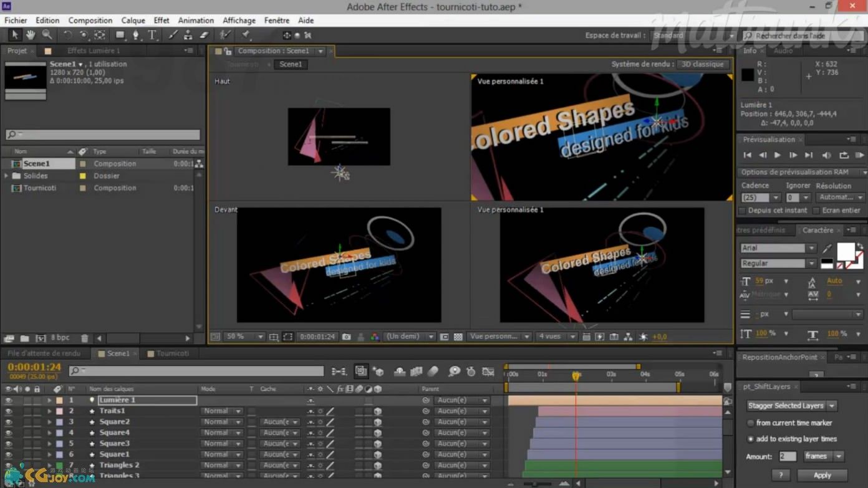Switch to the Effets Lumière 1 tab
The height and width of the screenshot is (488, 868).
pyautogui.click(x=93, y=51)
